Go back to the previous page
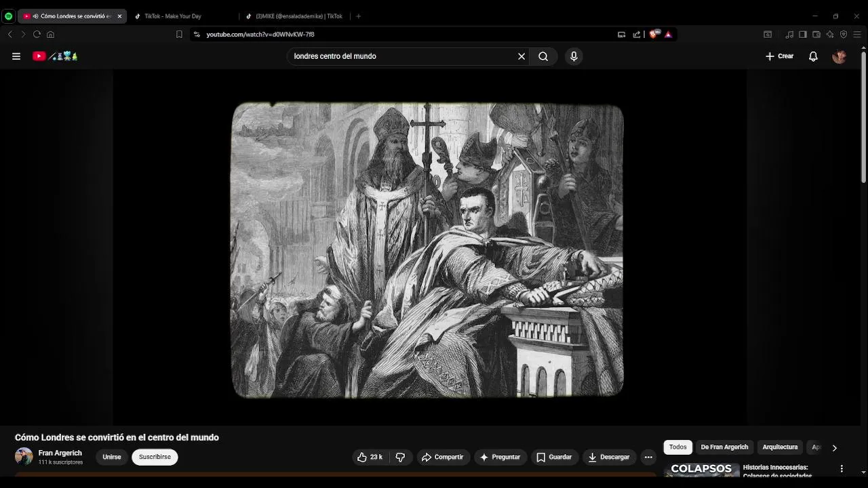This screenshot has width=868, height=488. pyautogui.click(x=9, y=35)
